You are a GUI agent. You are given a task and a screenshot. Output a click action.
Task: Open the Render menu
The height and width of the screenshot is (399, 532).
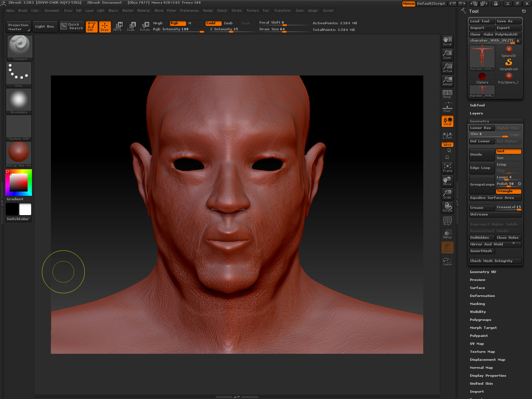click(x=208, y=11)
